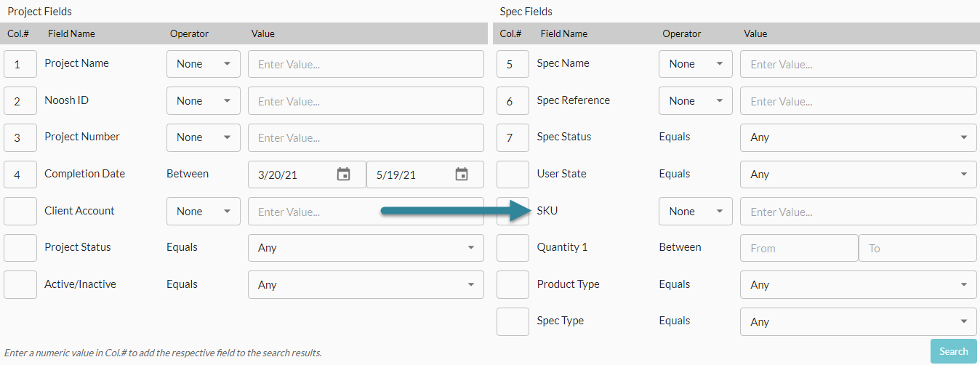Open Spec Name operator dropdown
The image size is (980, 365).
(696, 64)
